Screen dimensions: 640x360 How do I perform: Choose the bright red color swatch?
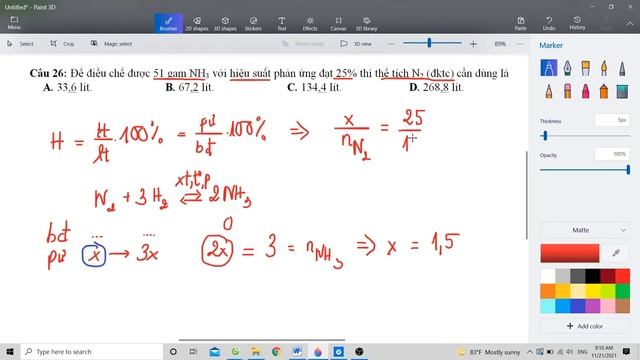point(622,276)
